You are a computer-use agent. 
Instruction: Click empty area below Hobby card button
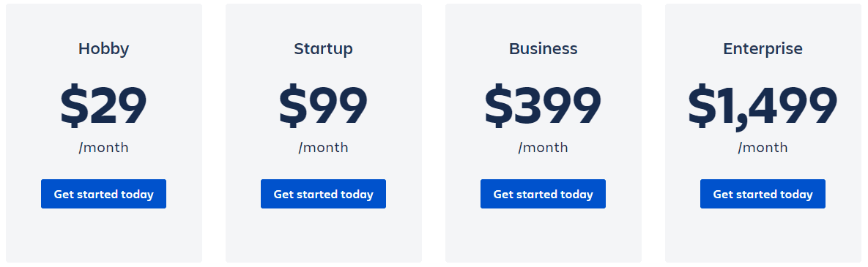coord(103,236)
